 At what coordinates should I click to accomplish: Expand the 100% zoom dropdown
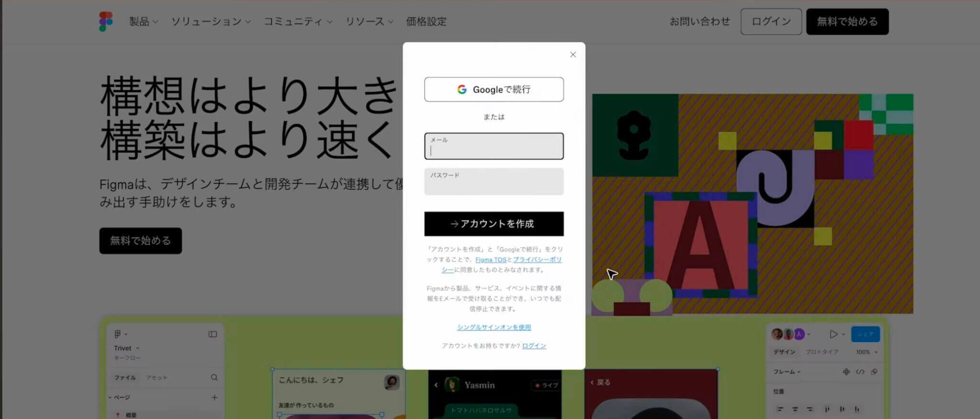coord(867,352)
